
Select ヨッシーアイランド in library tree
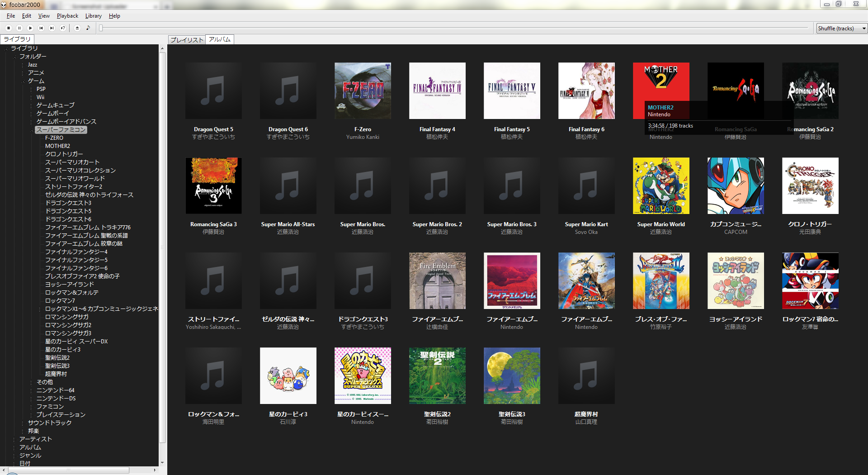click(x=70, y=285)
